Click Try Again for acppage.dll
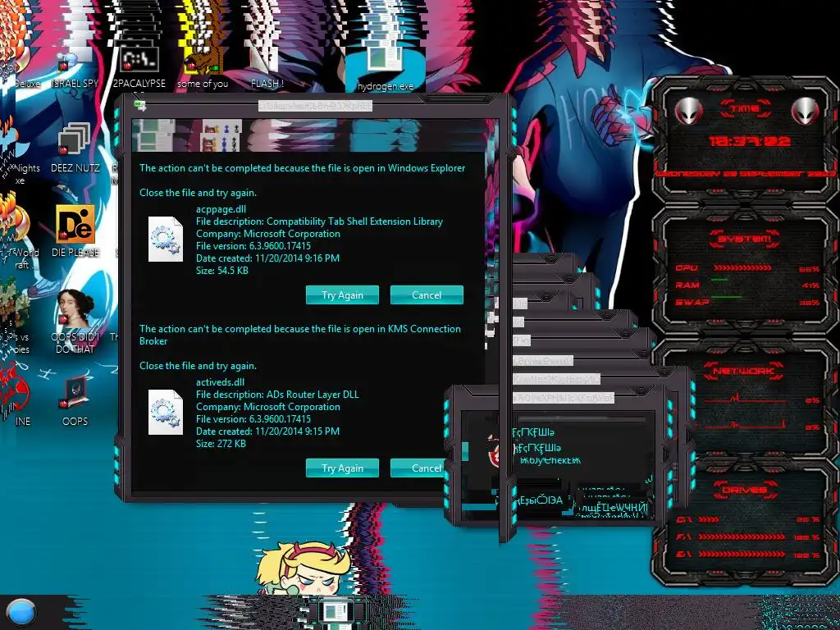Viewport: 840px width, 630px height. tap(342, 295)
